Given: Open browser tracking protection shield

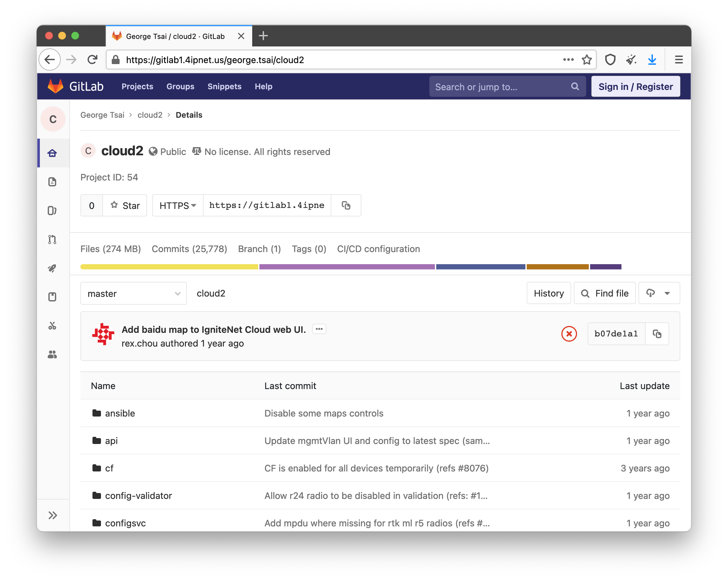Looking at the screenshot, I should [x=610, y=60].
